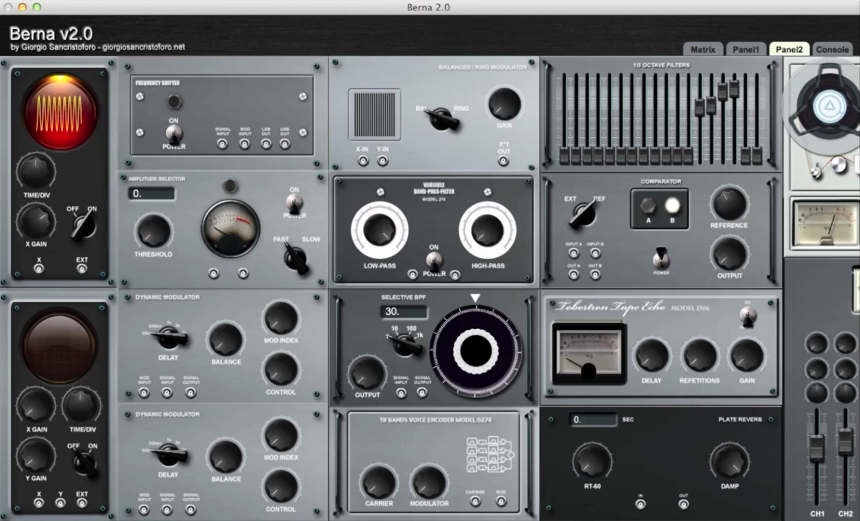Switch to the Panel1 tab
The width and height of the screenshot is (860, 521).
[746, 48]
